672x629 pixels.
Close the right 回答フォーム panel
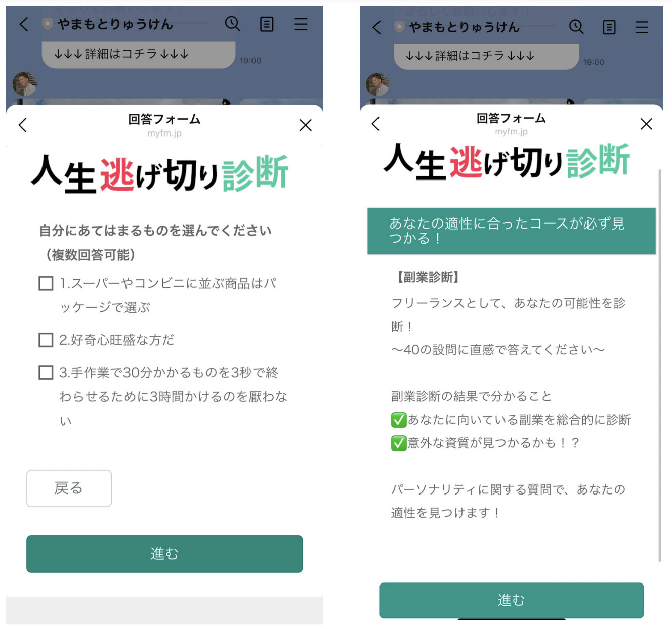(x=646, y=124)
